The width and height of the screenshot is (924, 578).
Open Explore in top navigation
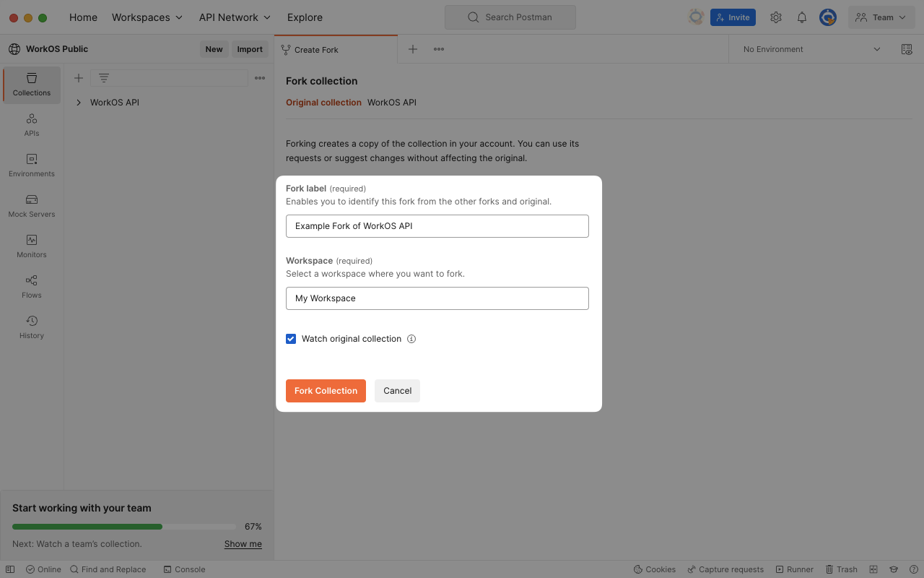coord(305,17)
